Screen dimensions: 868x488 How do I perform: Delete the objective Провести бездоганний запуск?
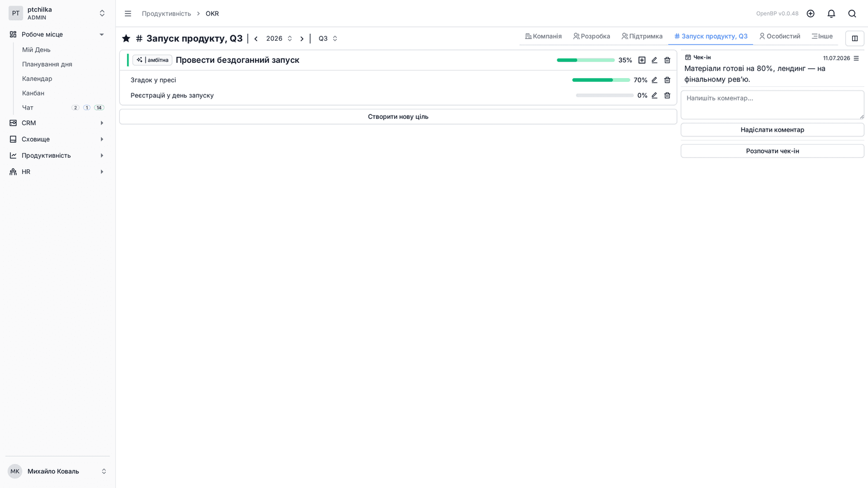click(667, 60)
